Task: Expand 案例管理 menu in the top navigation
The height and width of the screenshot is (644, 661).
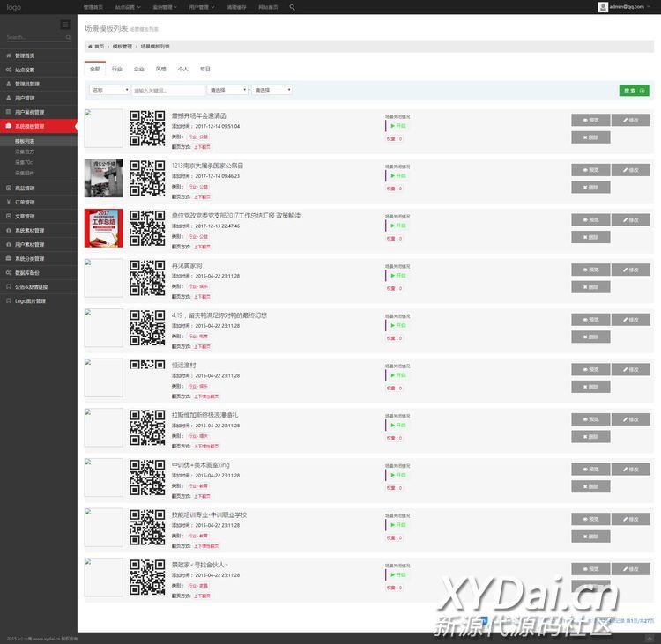Action: tap(165, 7)
